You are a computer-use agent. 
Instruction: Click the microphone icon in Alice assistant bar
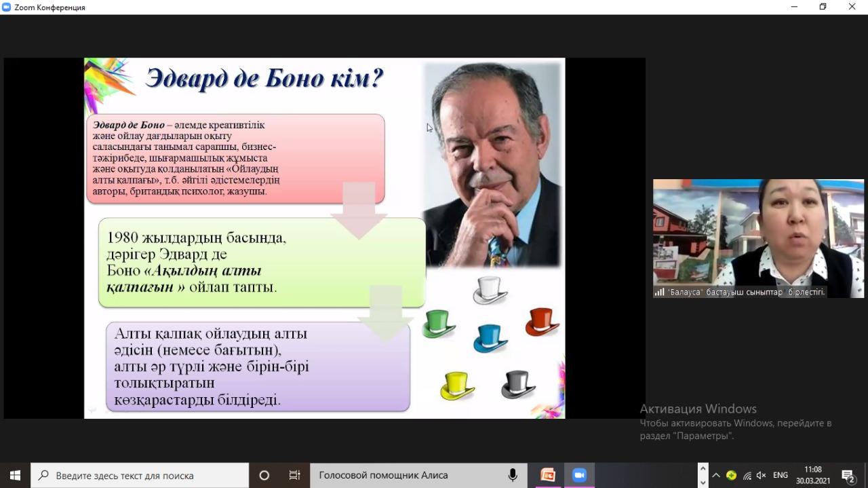coord(513,475)
